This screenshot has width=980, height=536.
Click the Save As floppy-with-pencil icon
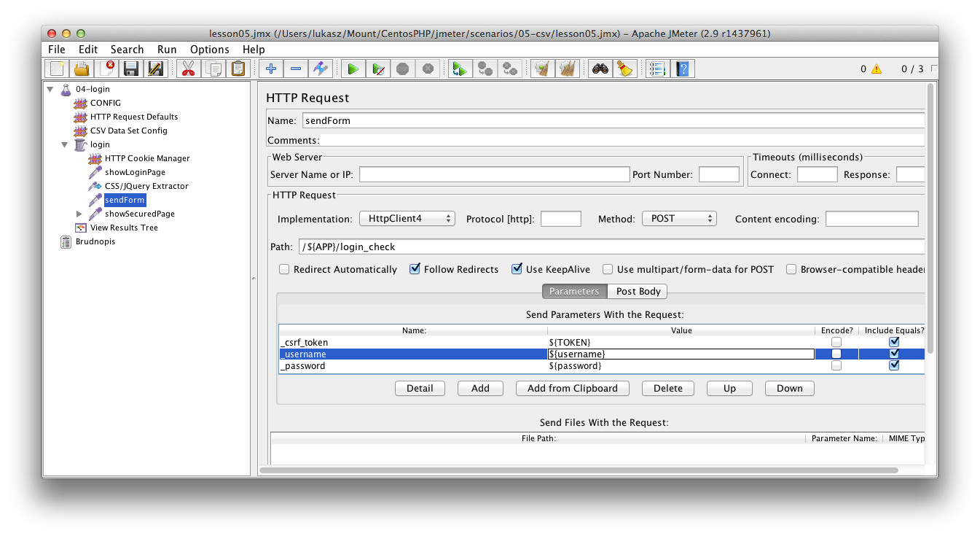155,69
